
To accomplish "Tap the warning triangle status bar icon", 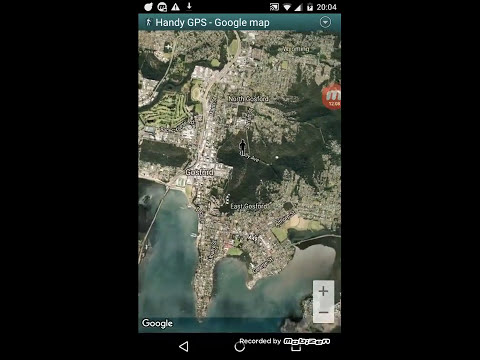I will pyautogui.click(x=175, y=7).
